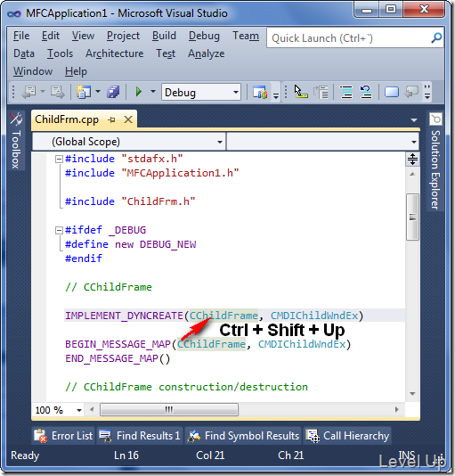Switch to the Find Results 1 tab

(x=140, y=436)
